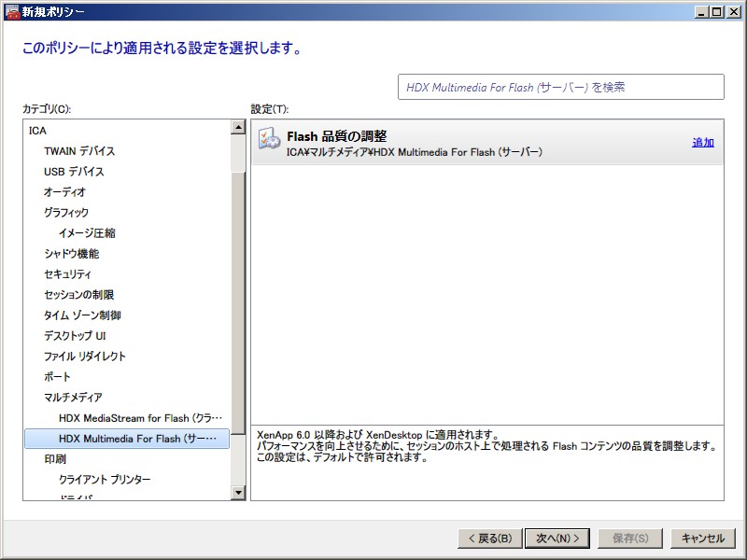Click 次へ(N) to proceed

coord(557,539)
